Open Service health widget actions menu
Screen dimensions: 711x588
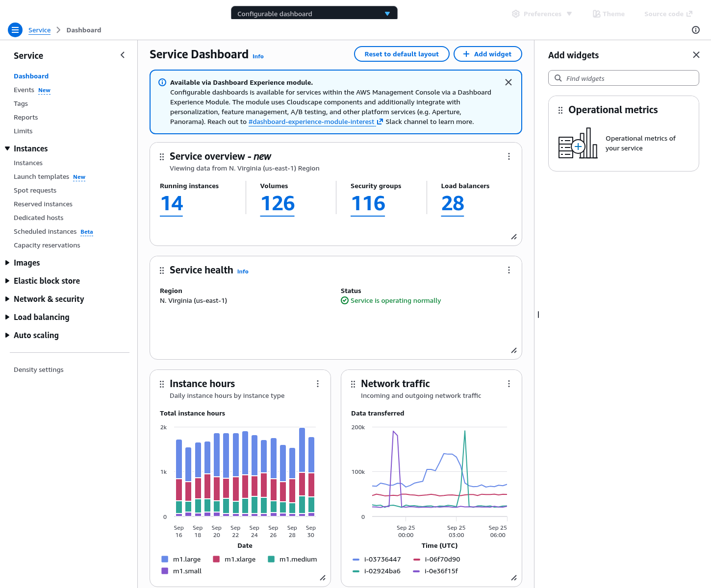point(508,270)
